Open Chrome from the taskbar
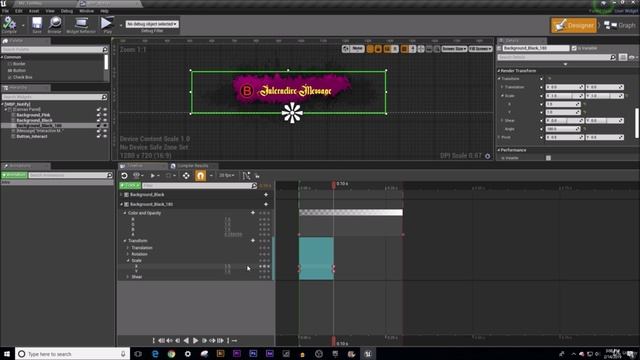 [171, 354]
